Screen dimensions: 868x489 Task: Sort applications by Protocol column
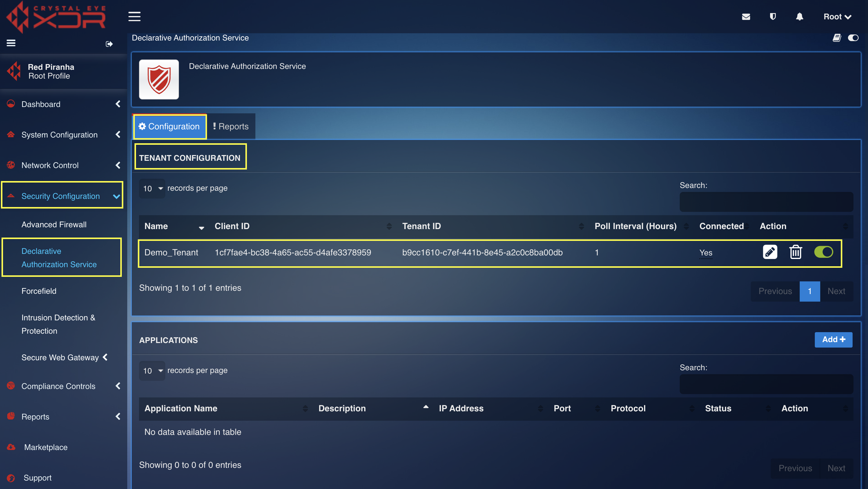click(x=653, y=408)
